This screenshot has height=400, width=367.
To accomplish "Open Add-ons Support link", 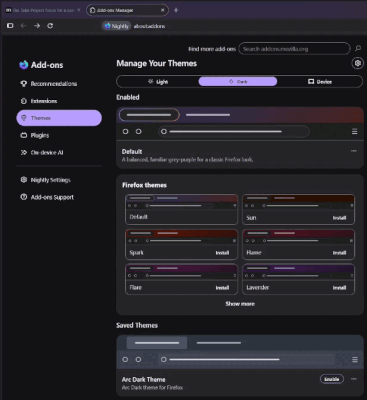I will tap(59, 197).
